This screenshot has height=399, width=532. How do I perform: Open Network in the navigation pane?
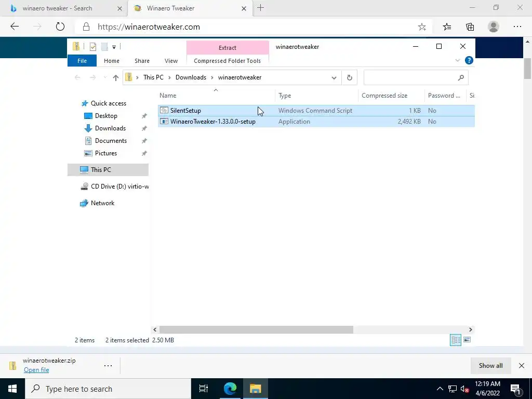coord(102,203)
